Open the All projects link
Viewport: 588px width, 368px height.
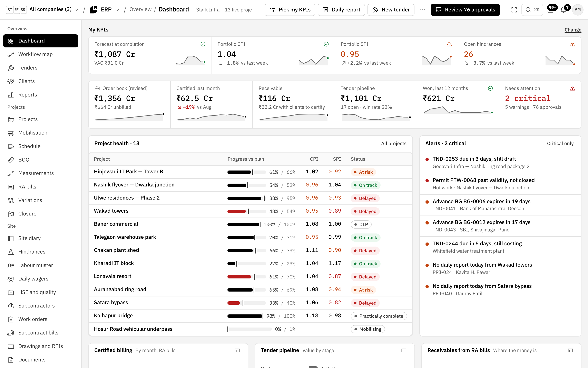coord(394,144)
